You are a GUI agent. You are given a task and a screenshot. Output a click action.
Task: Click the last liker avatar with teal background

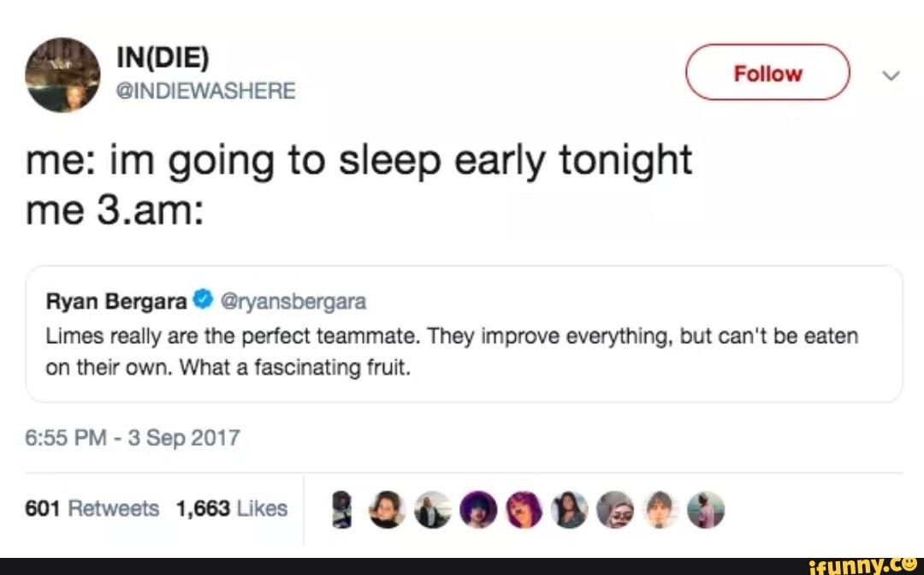(705, 509)
